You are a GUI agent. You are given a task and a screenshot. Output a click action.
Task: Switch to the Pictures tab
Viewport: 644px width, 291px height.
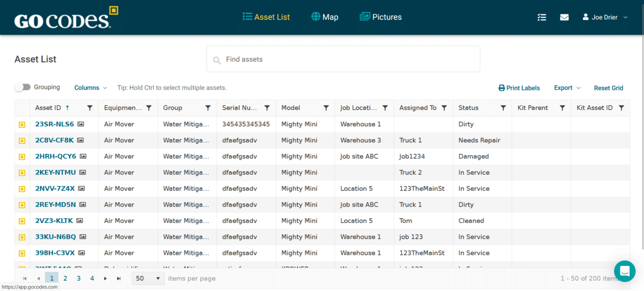point(380,17)
